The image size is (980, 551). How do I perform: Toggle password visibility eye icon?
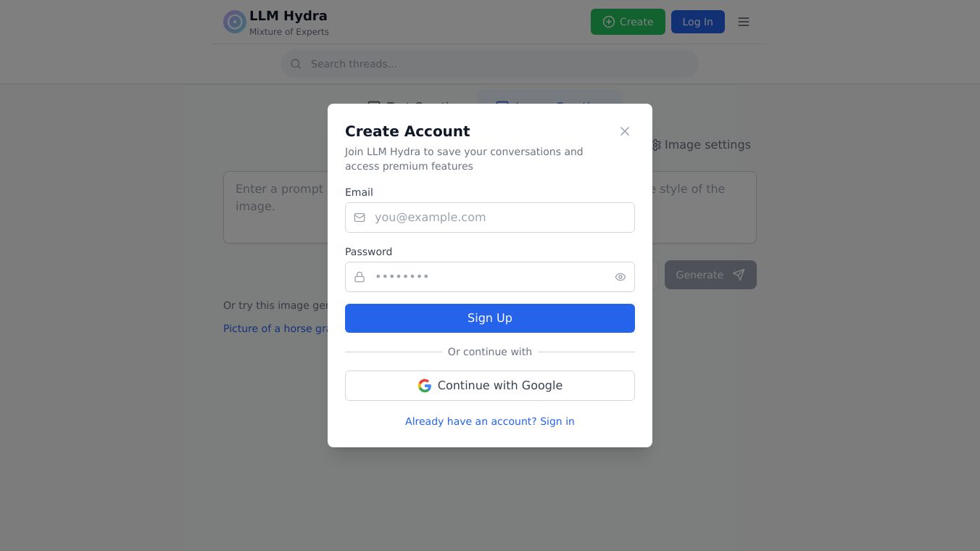coord(620,277)
